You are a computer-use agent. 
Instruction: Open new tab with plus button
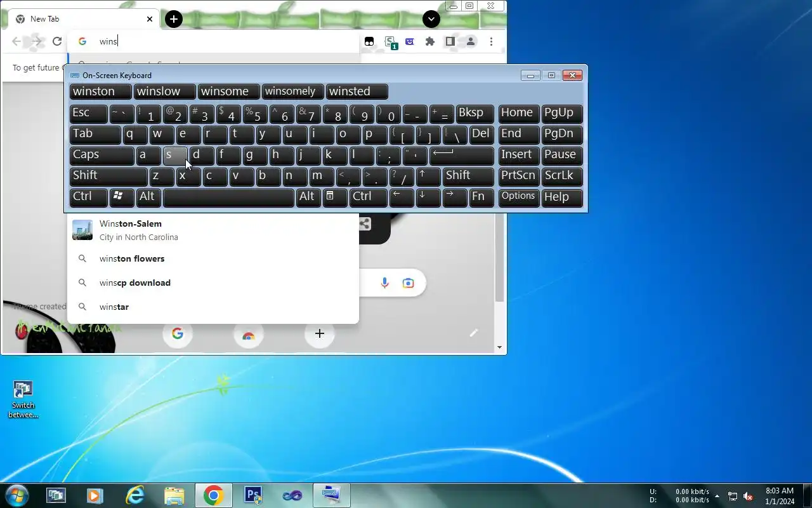tap(174, 19)
